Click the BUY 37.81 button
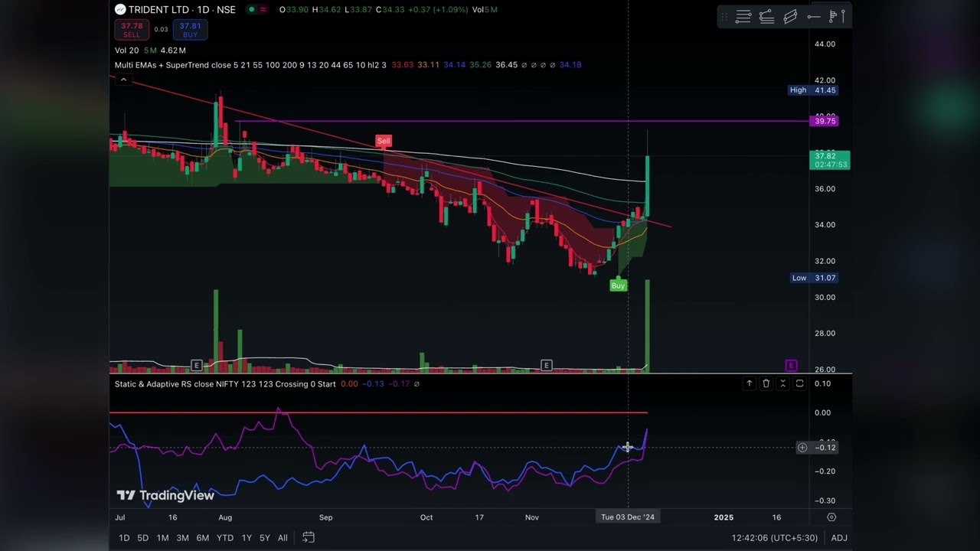 (x=190, y=30)
